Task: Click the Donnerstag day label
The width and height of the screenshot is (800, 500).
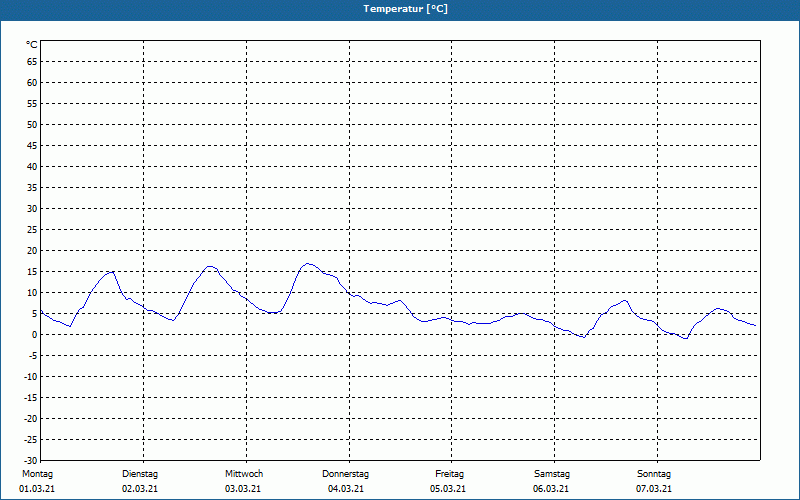Action: pyautogui.click(x=345, y=474)
